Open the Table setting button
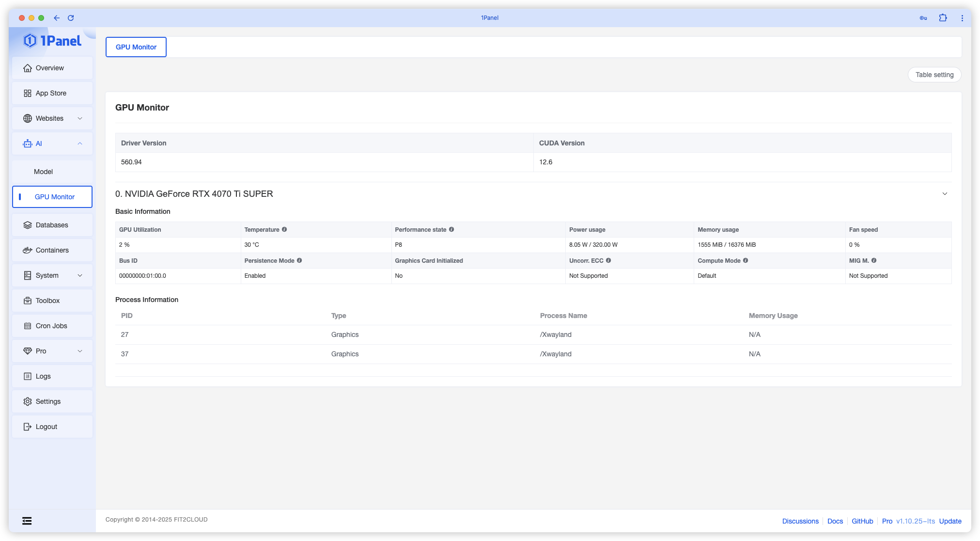This screenshot has height=541, width=980. tap(934, 75)
